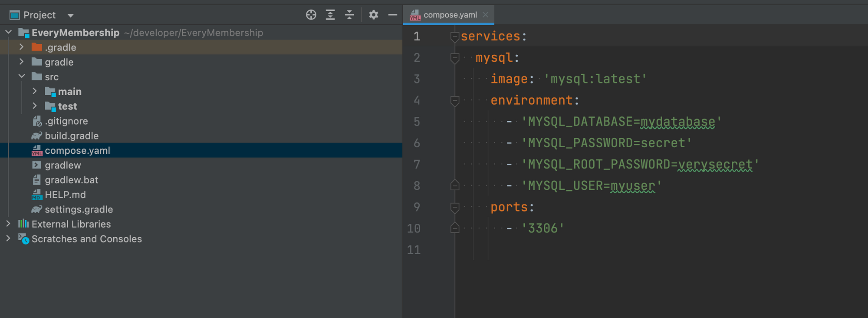Click the gradlew.bat file icon

coord(37,180)
